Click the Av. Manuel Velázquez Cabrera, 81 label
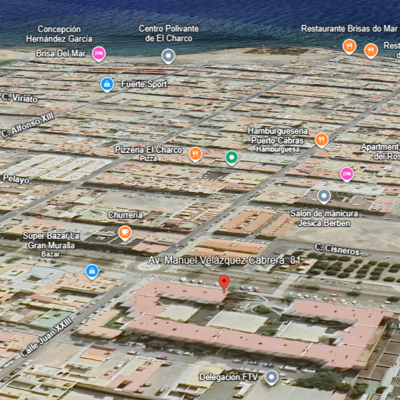The image size is (400, 400). tap(224, 260)
